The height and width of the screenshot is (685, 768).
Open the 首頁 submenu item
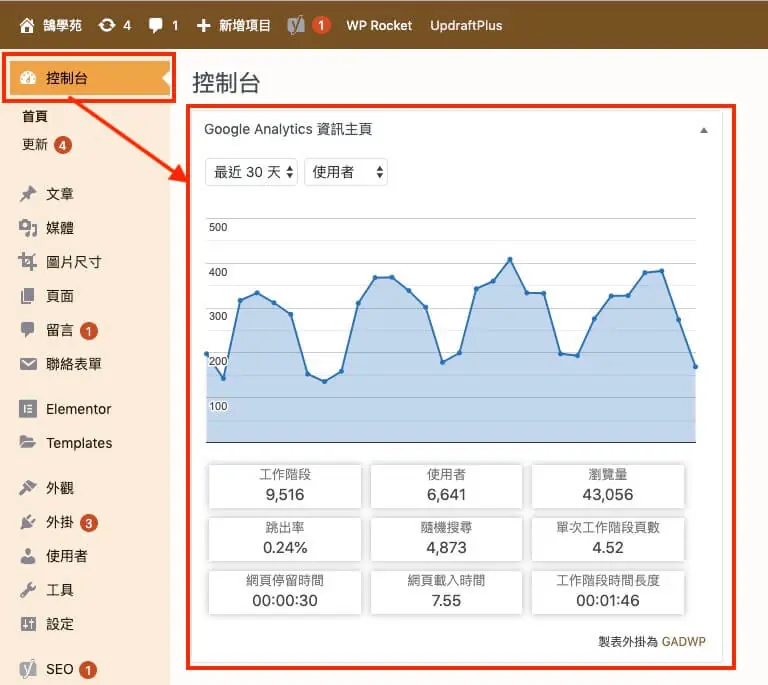point(35,117)
